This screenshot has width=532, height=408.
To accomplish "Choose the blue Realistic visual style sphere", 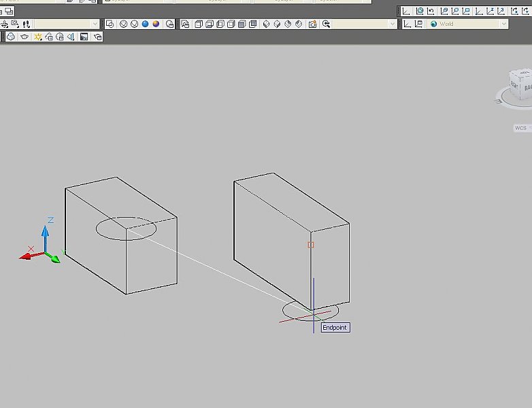I will coord(145,24).
